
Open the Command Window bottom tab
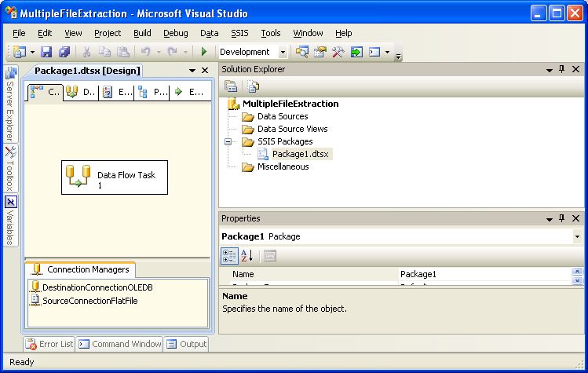tap(120, 344)
